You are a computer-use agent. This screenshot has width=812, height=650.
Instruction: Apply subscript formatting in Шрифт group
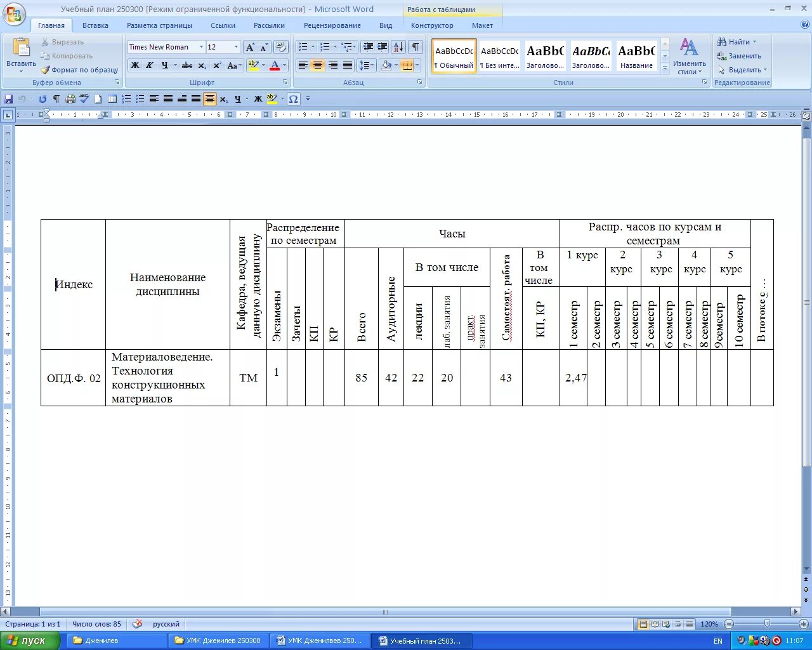(202, 65)
